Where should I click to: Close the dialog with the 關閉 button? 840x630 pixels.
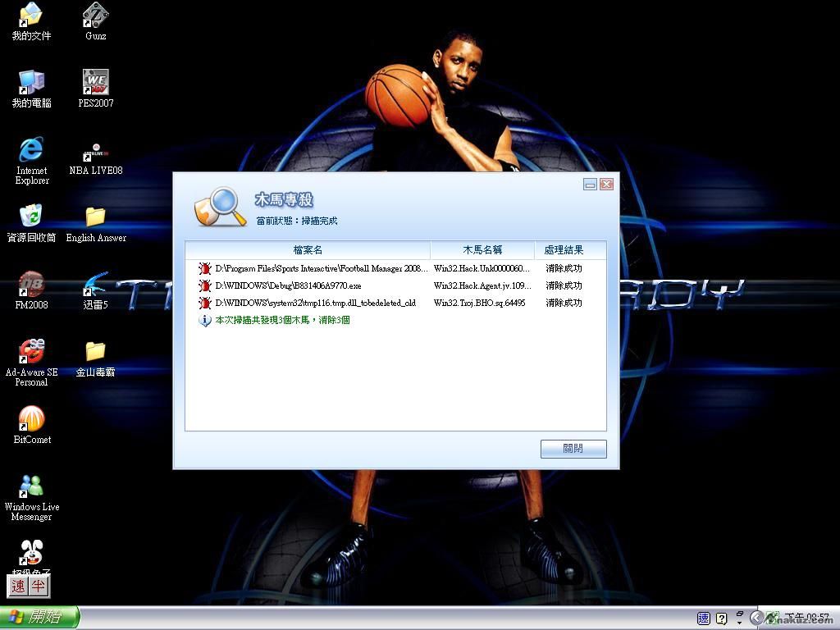point(573,449)
